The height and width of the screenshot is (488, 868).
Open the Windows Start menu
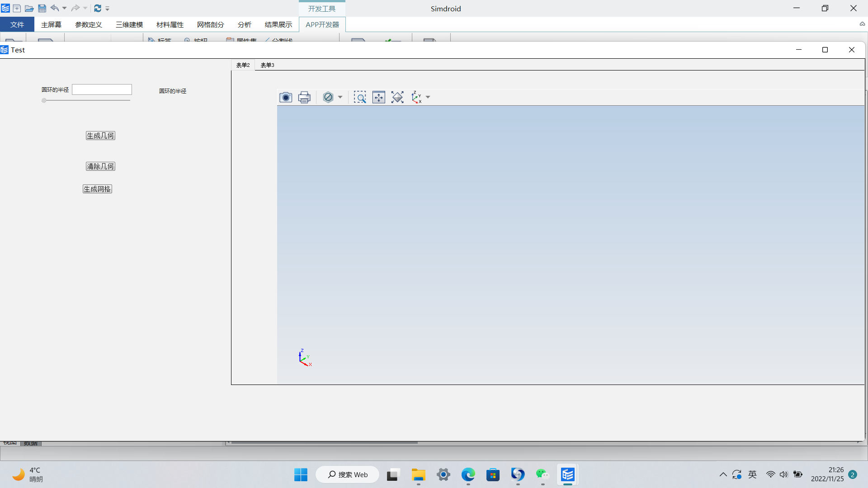click(301, 474)
